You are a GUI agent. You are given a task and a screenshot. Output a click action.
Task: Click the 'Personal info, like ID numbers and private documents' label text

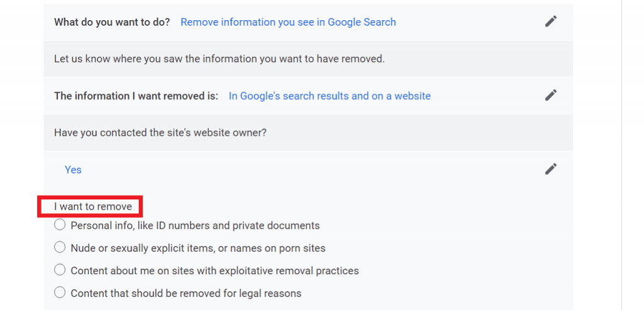195,225
